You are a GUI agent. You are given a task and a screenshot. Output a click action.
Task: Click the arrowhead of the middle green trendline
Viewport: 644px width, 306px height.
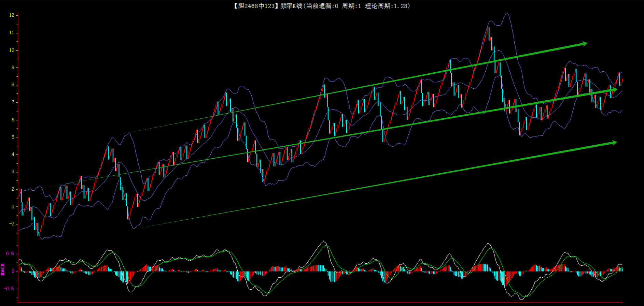tap(614, 89)
